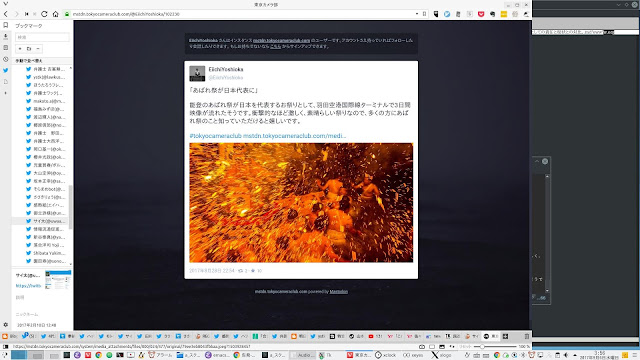Select the highlighted サイ太 bookmark
Viewport: 640px width, 360px height.
40,221
